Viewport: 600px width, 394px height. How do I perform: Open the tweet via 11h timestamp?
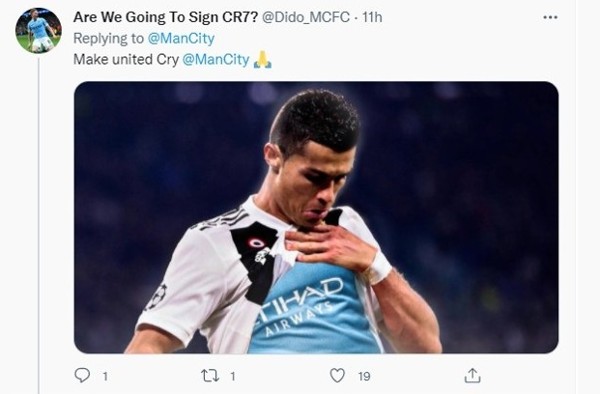(372, 17)
